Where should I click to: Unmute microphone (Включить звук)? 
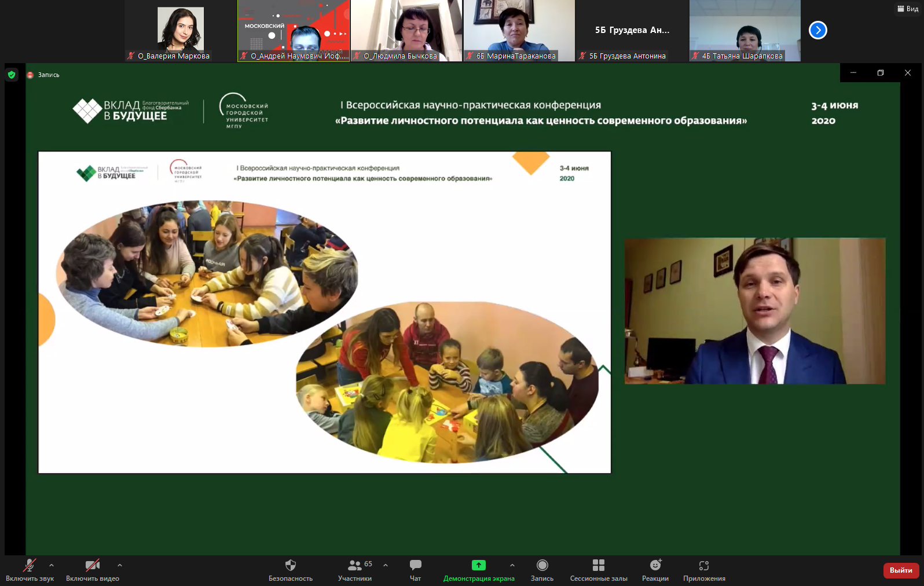pos(29,566)
